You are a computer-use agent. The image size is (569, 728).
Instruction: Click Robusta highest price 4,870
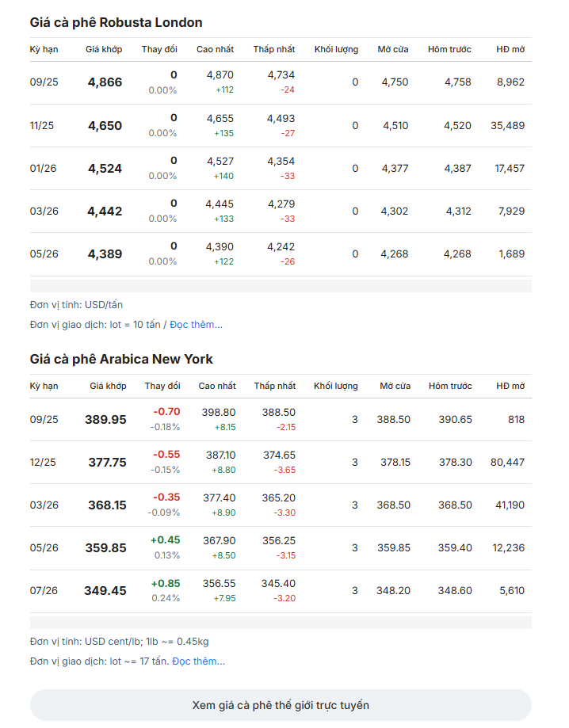coord(220,74)
